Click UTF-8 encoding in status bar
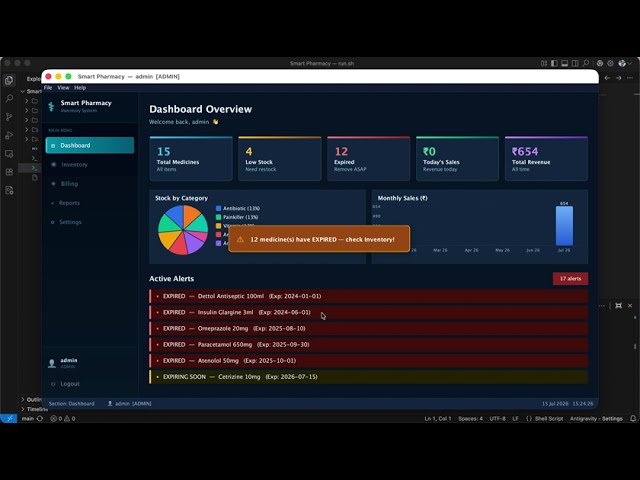 [497, 418]
